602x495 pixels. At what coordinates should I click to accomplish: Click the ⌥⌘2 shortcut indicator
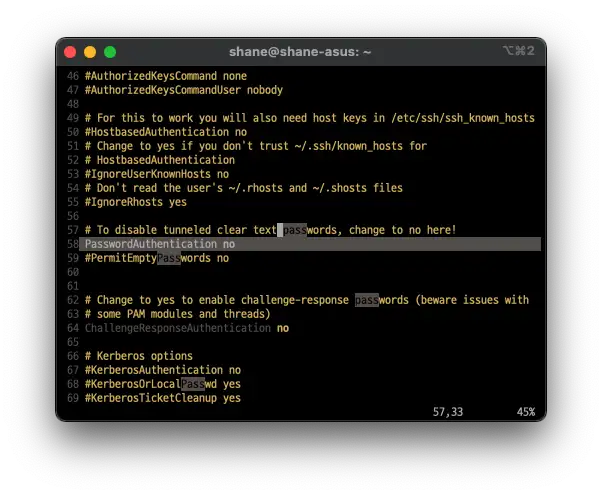[x=518, y=51]
